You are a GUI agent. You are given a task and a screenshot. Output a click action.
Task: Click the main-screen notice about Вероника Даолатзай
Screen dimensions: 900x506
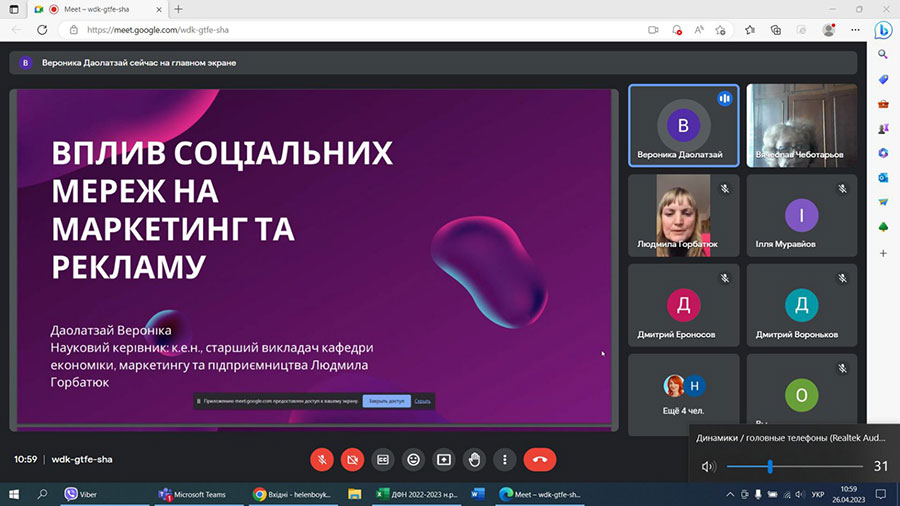(x=433, y=63)
